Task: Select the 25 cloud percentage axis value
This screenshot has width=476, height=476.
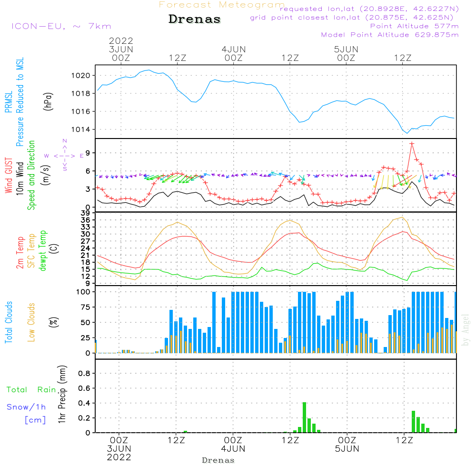Action: point(86,338)
